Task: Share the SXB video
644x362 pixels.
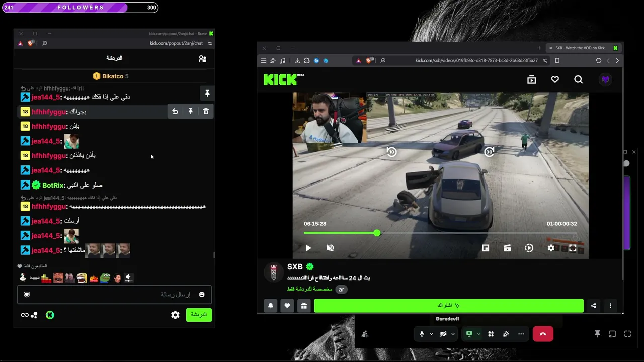Action: tap(594, 306)
